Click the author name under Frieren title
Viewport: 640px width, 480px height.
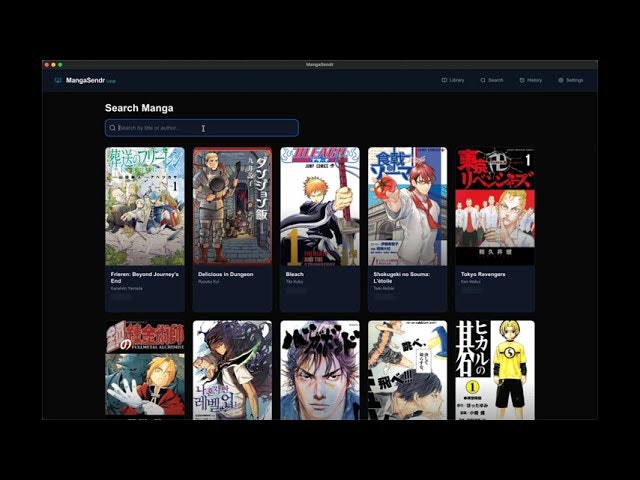(x=127, y=288)
